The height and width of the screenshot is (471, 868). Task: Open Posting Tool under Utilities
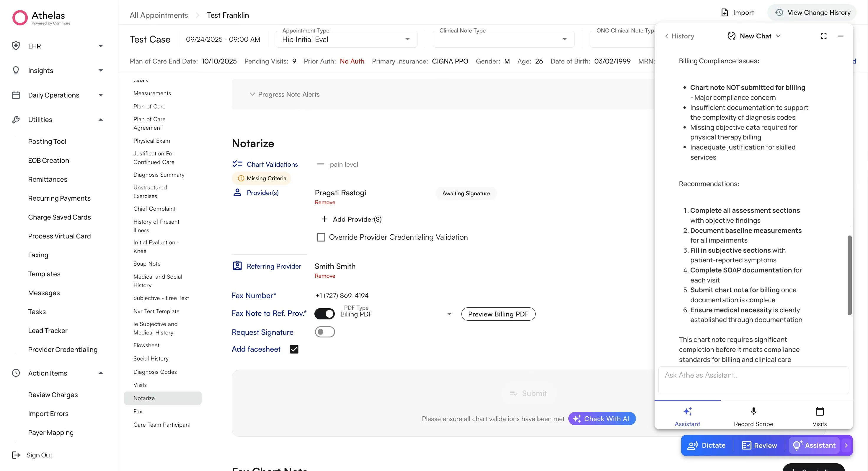point(47,142)
